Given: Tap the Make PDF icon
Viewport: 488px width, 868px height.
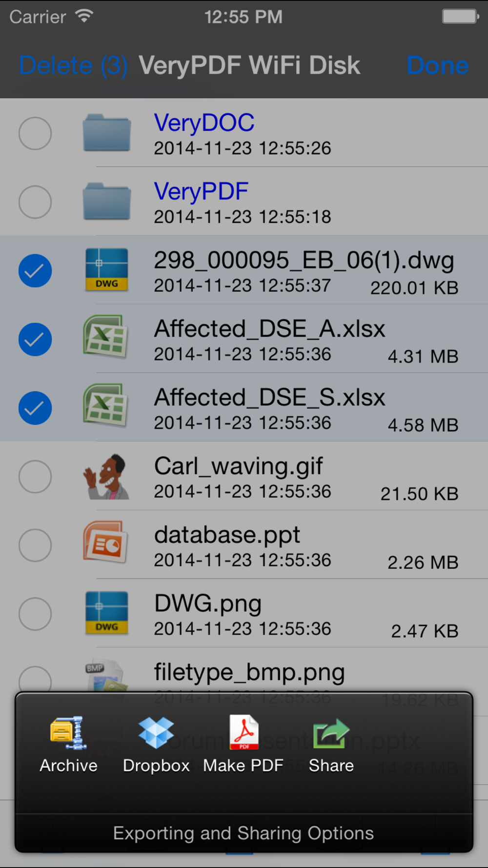Looking at the screenshot, I should tap(244, 732).
